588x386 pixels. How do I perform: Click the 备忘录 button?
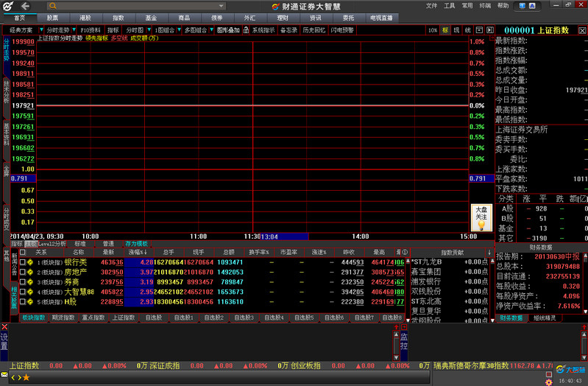(x=288, y=30)
